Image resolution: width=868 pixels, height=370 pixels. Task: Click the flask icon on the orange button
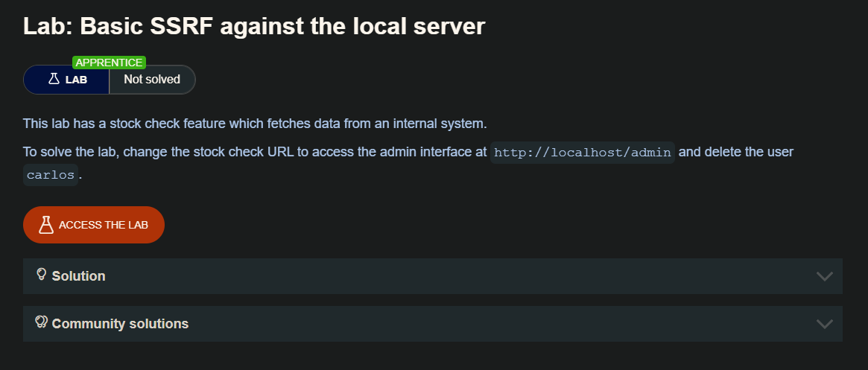pyautogui.click(x=46, y=225)
